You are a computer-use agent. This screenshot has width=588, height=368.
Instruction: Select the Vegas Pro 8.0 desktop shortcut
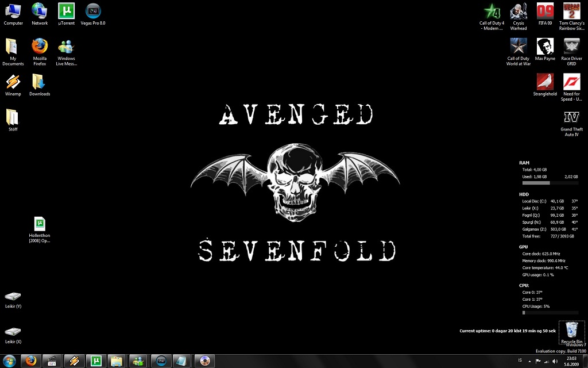[93, 14]
